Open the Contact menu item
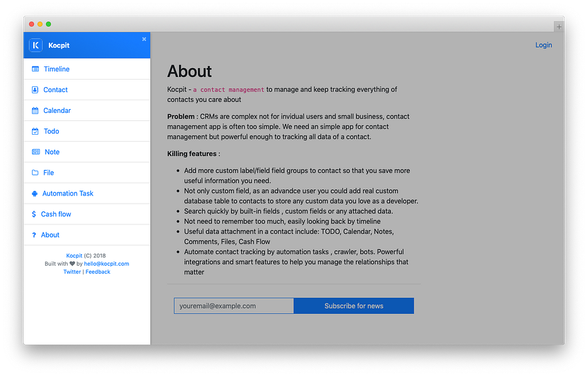Screen dimensions: 588x376 (87, 90)
